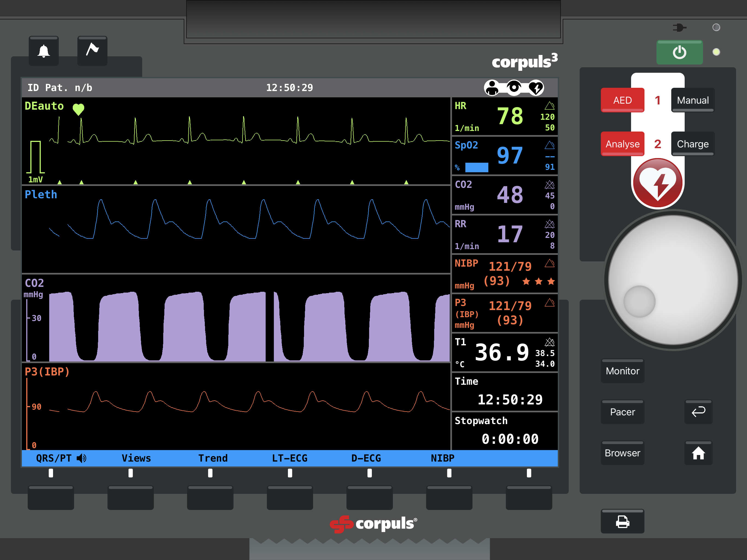The image size is (747, 560).
Task: Select the SpO2 97 parameter field
Action: [x=504, y=156]
